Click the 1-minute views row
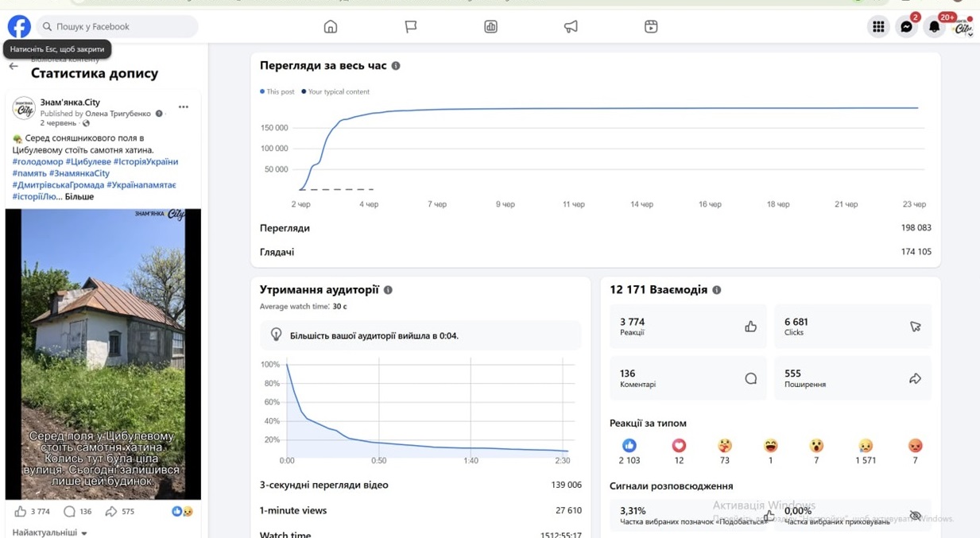Screen dimensions: 980x538 (x=420, y=510)
